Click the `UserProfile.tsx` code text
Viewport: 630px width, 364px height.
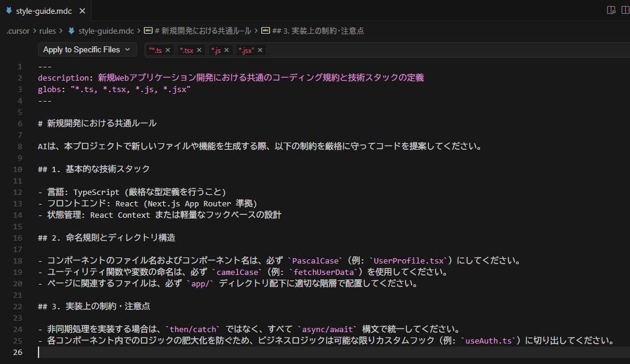409,261
